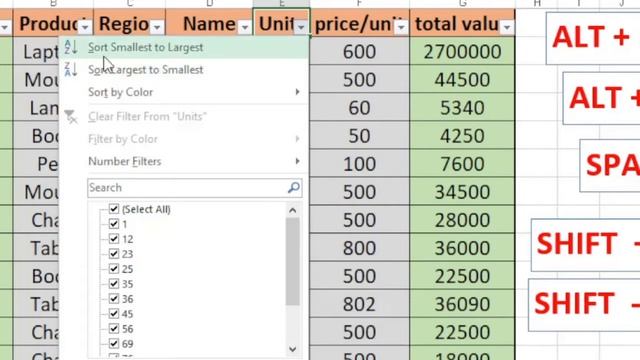Click the filter list scroll-down arrow
The image size is (640, 360).
tap(293, 349)
